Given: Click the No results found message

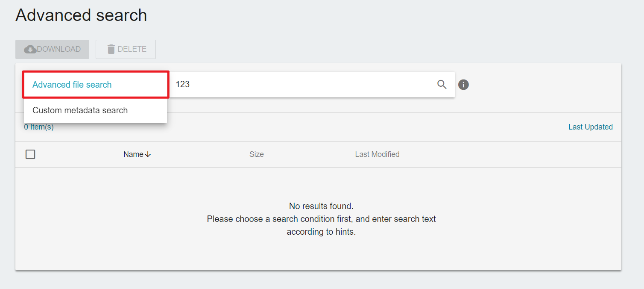Looking at the screenshot, I should coord(321,206).
